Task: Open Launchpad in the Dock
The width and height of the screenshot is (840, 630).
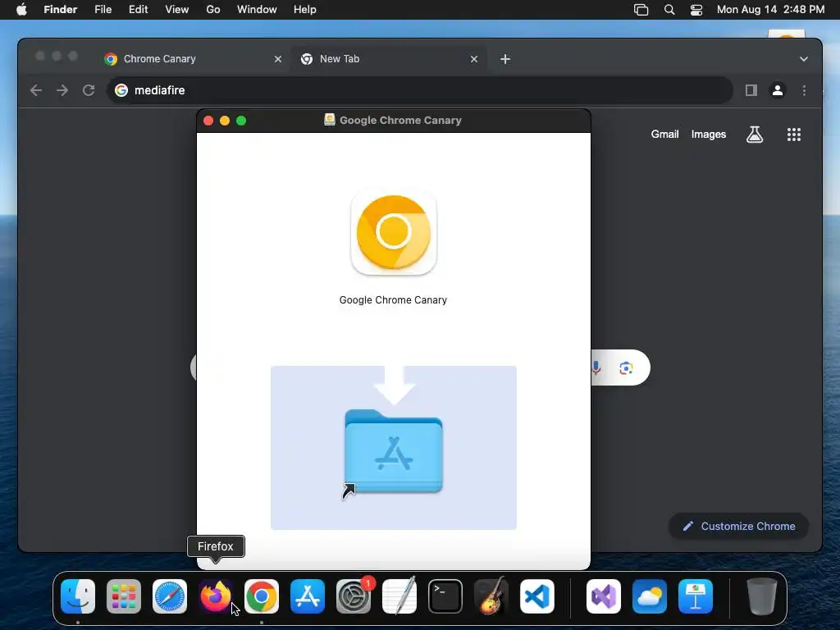Action: [124, 596]
